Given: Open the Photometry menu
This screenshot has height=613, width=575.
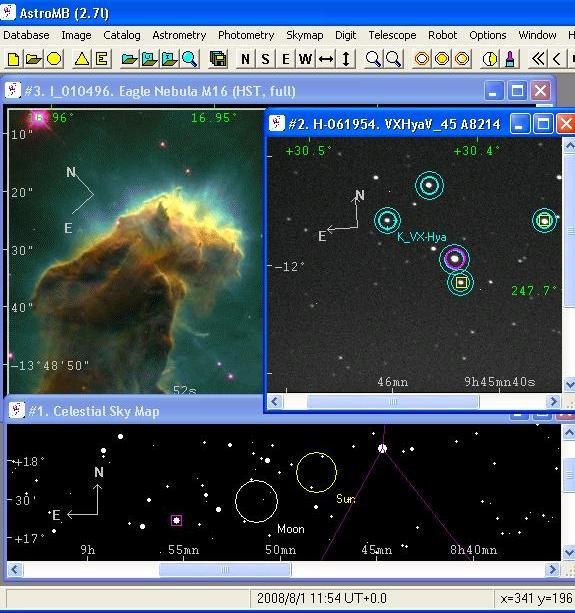Looking at the screenshot, I should [x=246, y=35].
